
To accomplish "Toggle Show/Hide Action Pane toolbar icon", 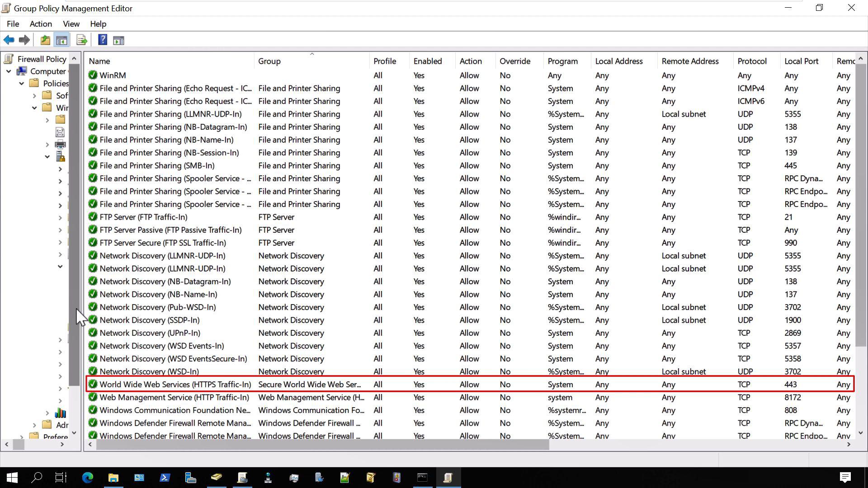I will [x=118, y=40].
